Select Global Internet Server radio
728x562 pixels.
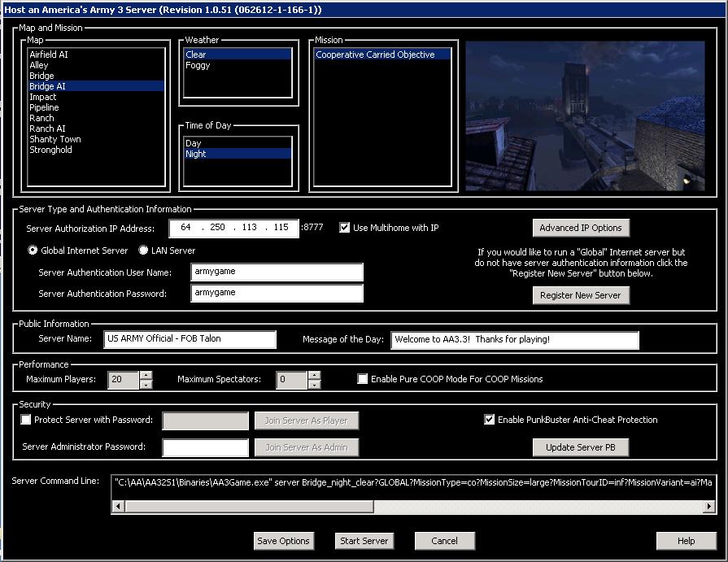click(33, 251)
